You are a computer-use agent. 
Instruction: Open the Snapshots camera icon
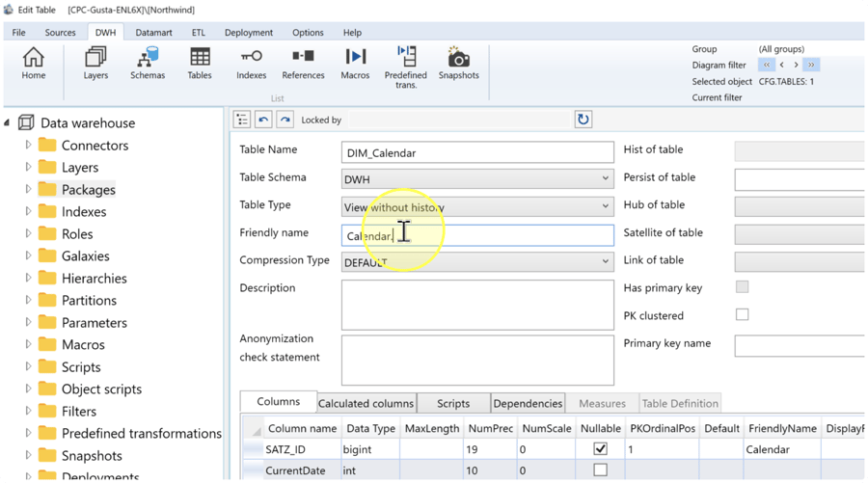(x=458, y=63)
